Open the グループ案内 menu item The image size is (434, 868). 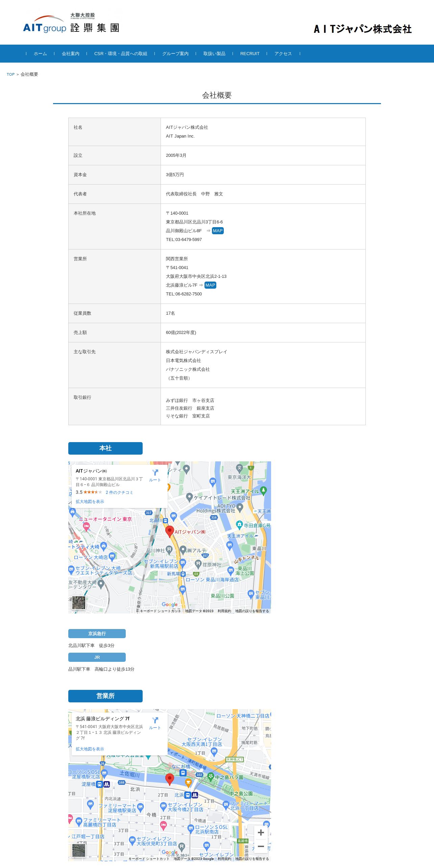175,54
